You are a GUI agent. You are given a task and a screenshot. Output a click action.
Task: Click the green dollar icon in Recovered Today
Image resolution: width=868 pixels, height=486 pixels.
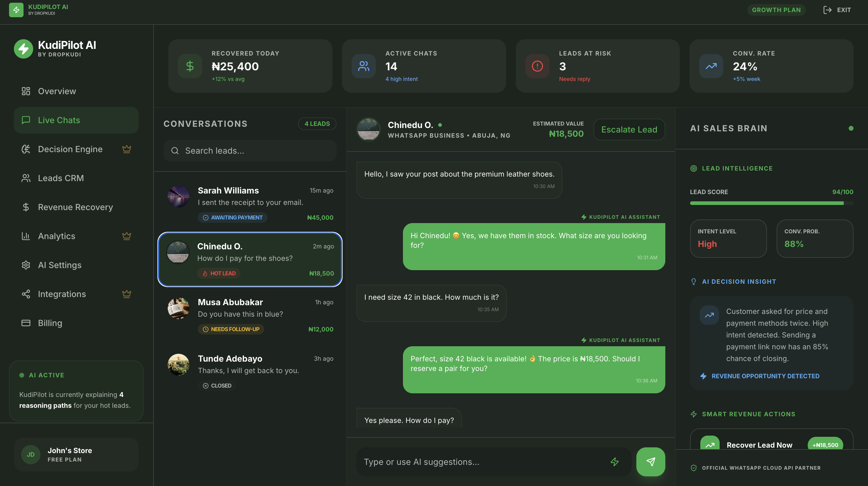pyautogui.click(x=190, y=66)
